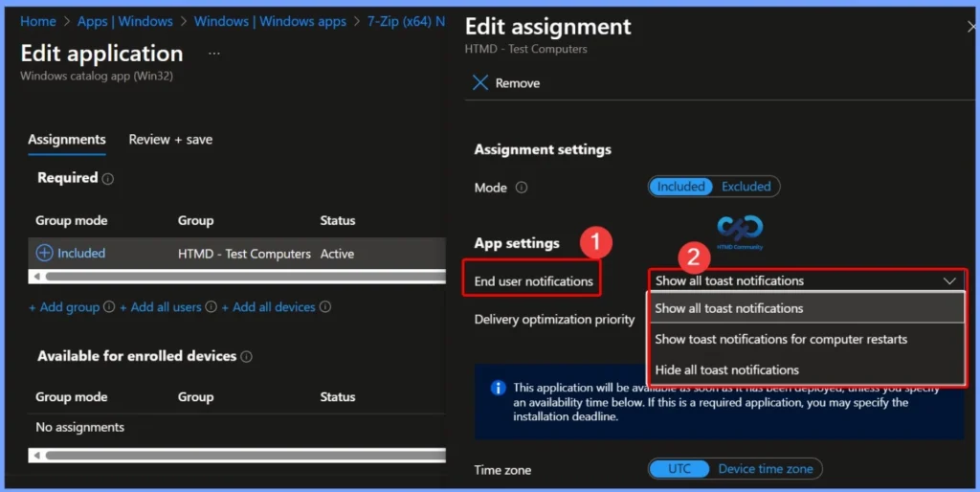Choose Show toast notifications for computer restarts
This screenshot has width=980, height=492.
tap(807, 339)
